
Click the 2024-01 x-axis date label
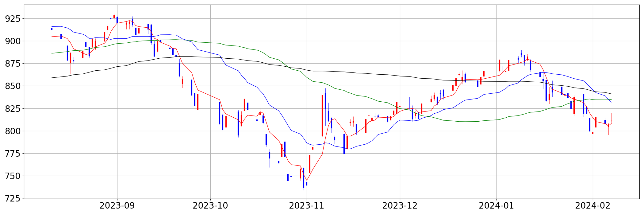[496, 206]
